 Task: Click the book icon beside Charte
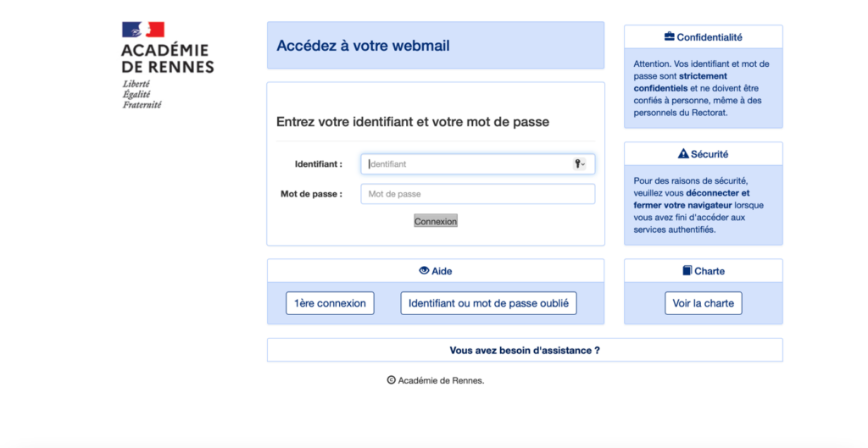687,271
